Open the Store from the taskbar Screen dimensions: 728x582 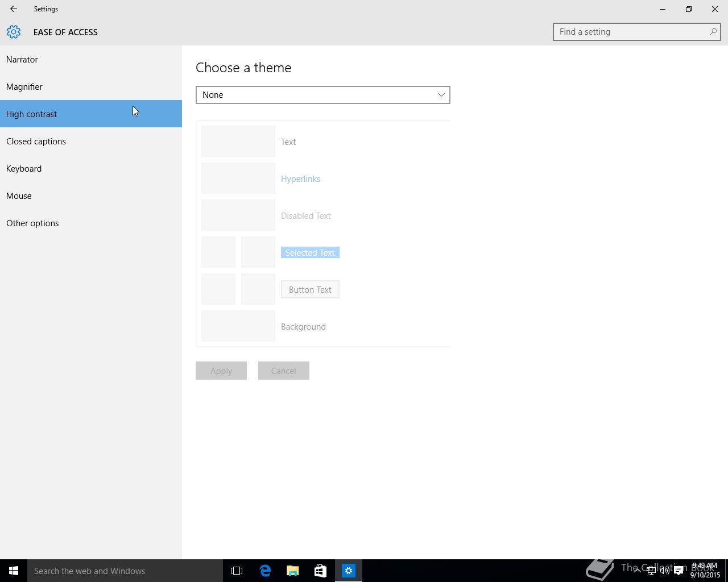tap(320, 571)
